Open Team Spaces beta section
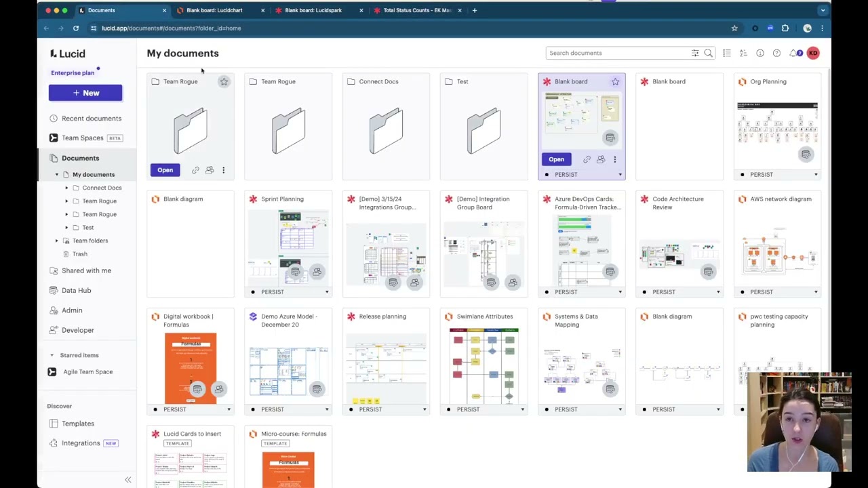This screenshot has width=868, height=488. pos(85,138)
